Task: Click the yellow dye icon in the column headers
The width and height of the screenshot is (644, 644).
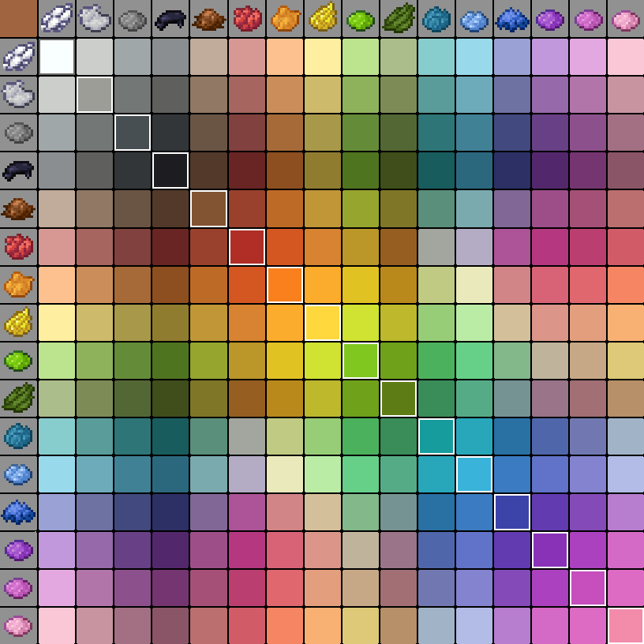Action: point(323,17)
